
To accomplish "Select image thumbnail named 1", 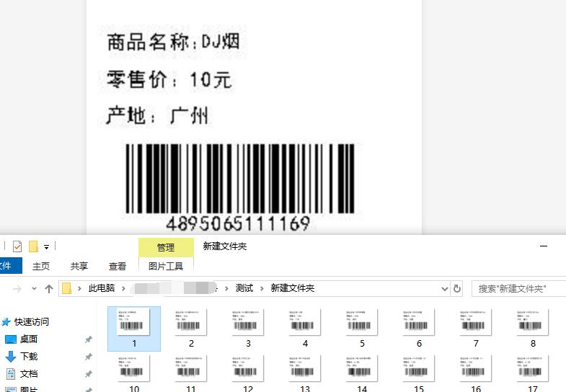I will (134, 329).
